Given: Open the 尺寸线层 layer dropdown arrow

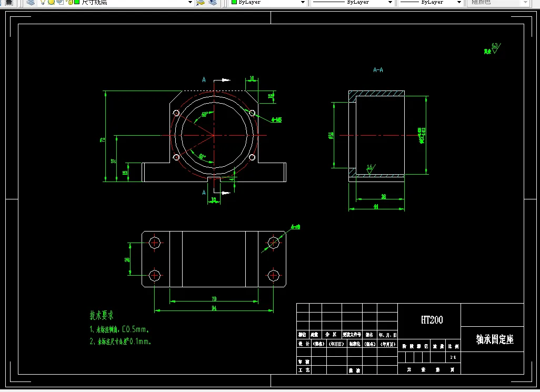Looking at the screenshot, I should point(190,3).
